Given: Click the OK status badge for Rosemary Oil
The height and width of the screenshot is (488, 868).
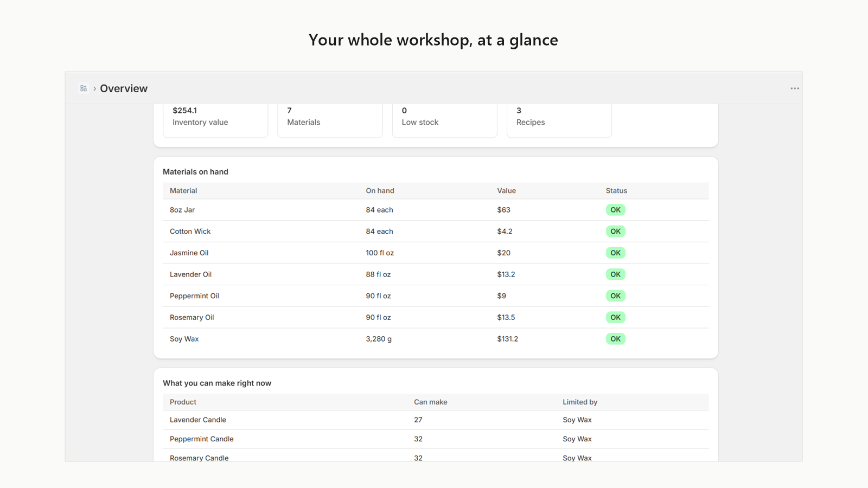Looking at the screenshot, I should (x=615, y=317).
